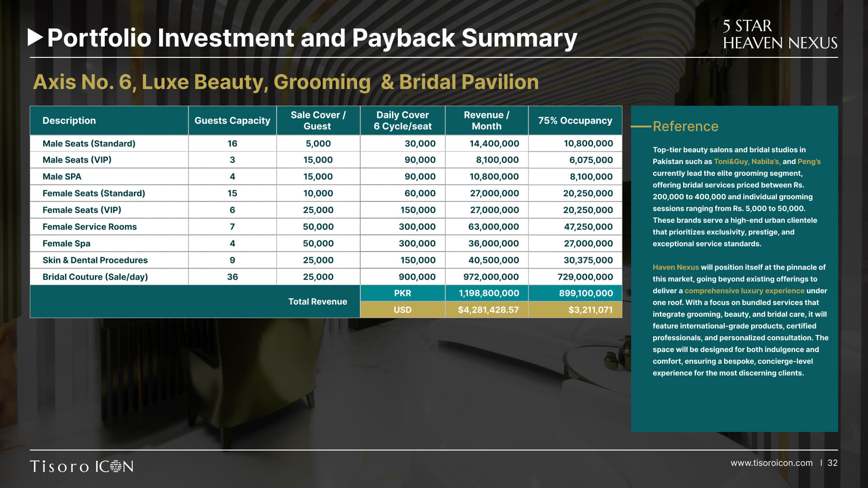This screenshot has height=488, width=868.
Task: Open the www.tisoroicon.com link
Action: point(771,463)
